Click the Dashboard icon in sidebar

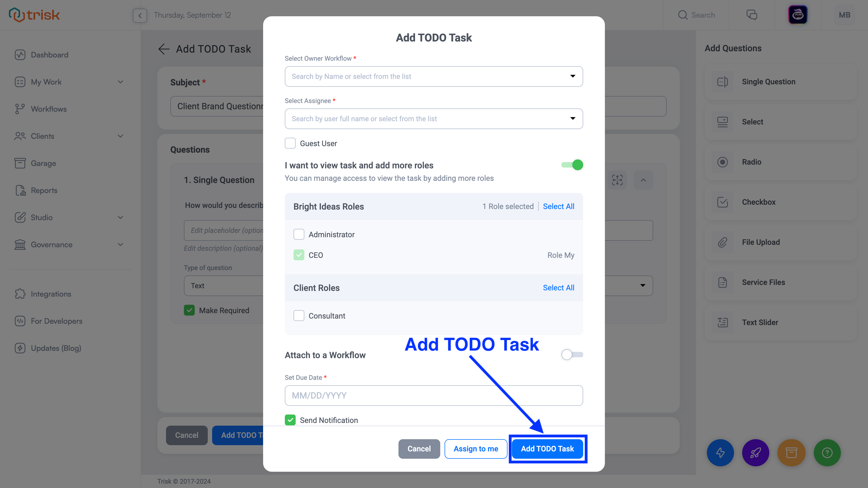click(x=20, y=54)
